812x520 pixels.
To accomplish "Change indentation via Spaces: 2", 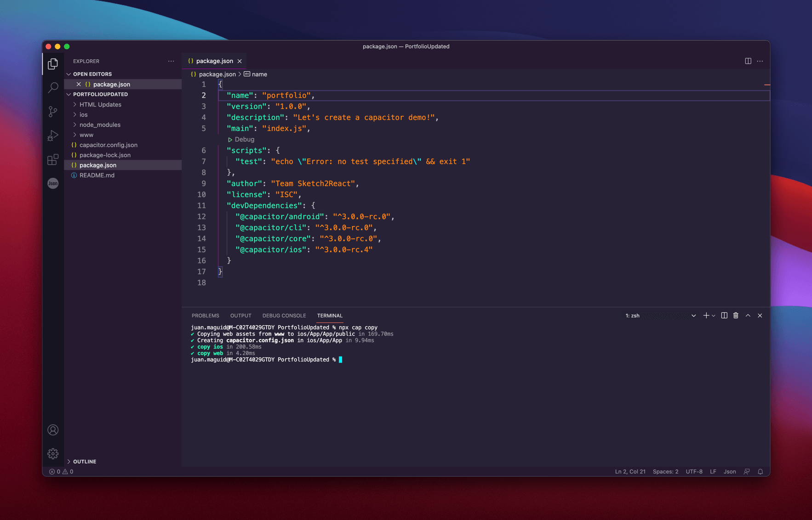I will pos(665,472).
